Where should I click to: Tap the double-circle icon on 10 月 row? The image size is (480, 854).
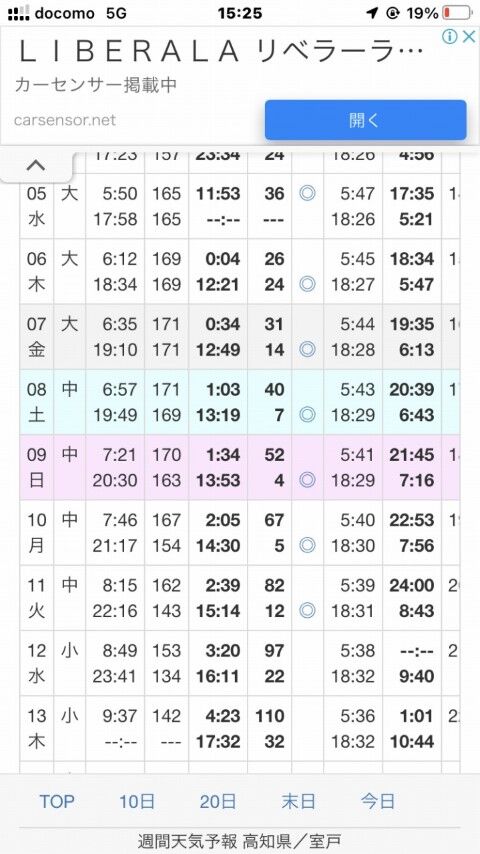tap(307, 545)
